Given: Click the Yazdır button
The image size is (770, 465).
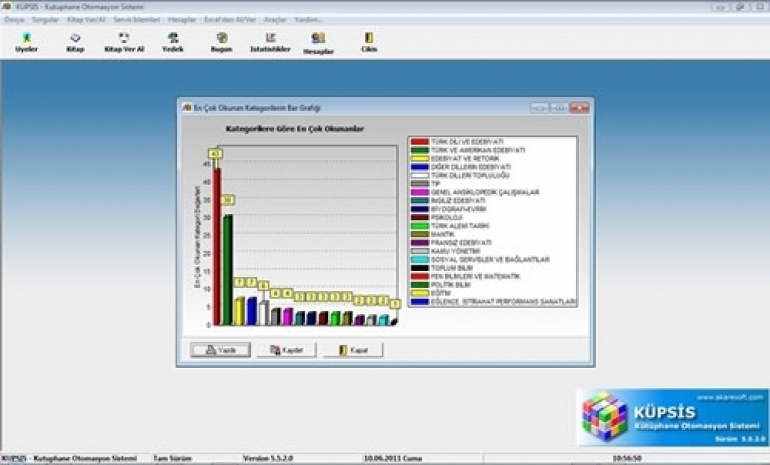Looking at the screenshot, I should [219, 350].
